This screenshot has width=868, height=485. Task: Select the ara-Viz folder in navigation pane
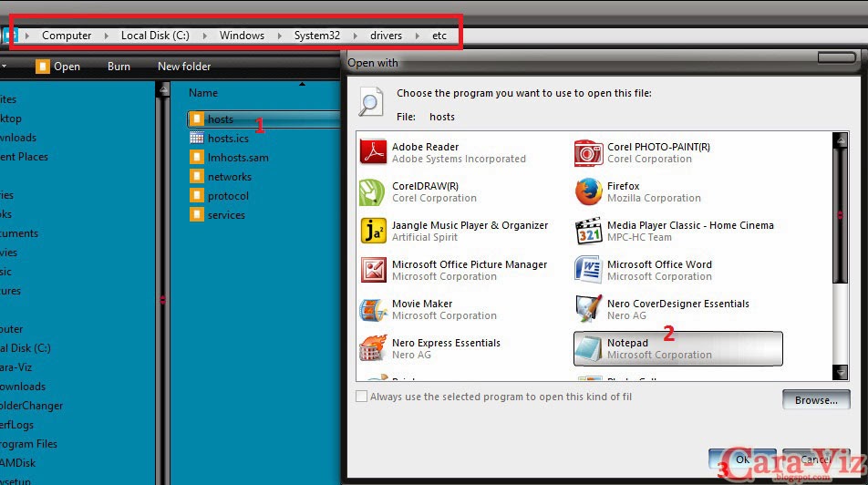(x=16, y=367)
